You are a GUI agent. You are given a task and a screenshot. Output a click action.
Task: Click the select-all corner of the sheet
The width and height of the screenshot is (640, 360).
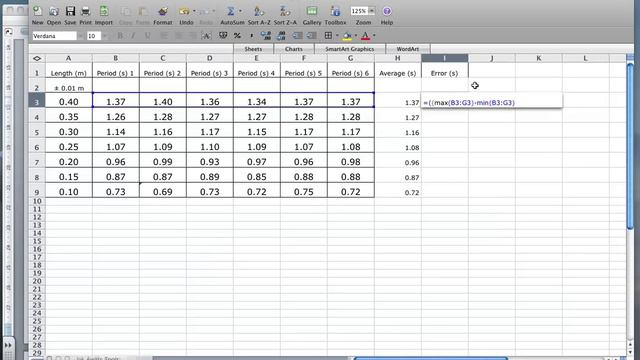37,58
